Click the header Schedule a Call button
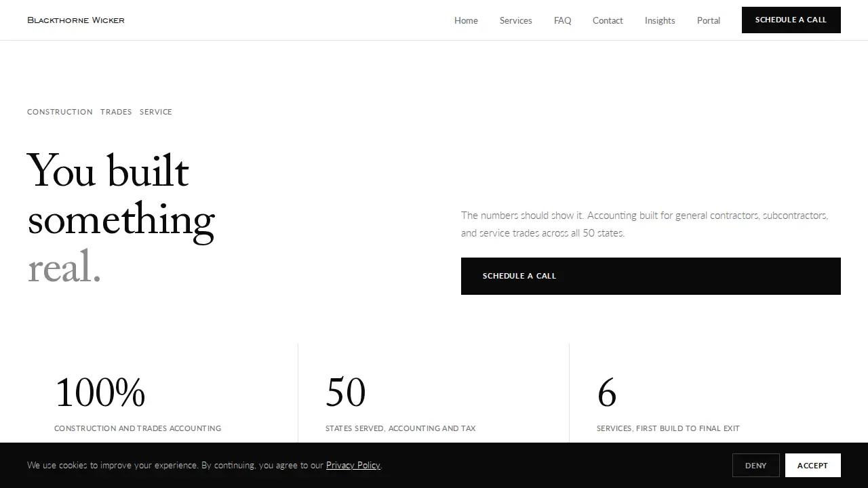 (791, 20)
